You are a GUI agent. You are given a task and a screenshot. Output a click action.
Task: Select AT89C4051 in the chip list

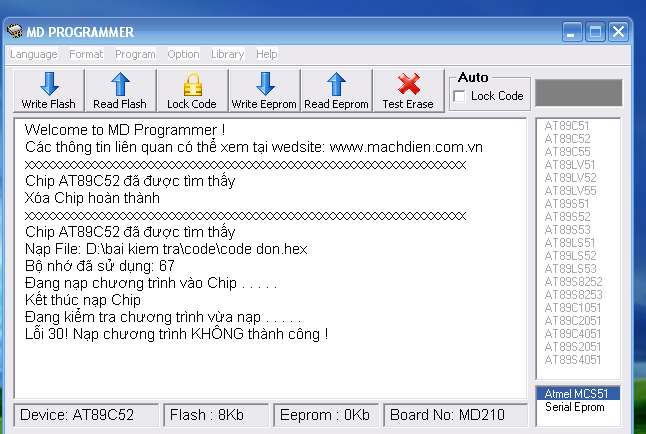point(573,333)
